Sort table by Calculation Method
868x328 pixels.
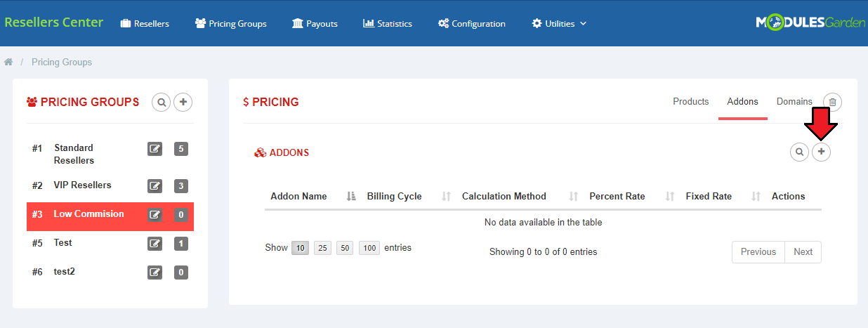pos(520,197)
